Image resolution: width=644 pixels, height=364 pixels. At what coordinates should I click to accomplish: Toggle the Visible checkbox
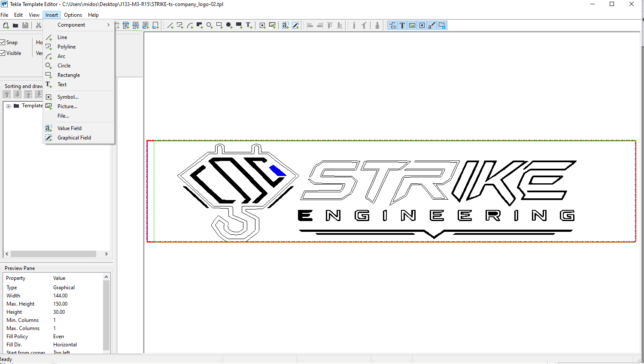pos(3,53)
